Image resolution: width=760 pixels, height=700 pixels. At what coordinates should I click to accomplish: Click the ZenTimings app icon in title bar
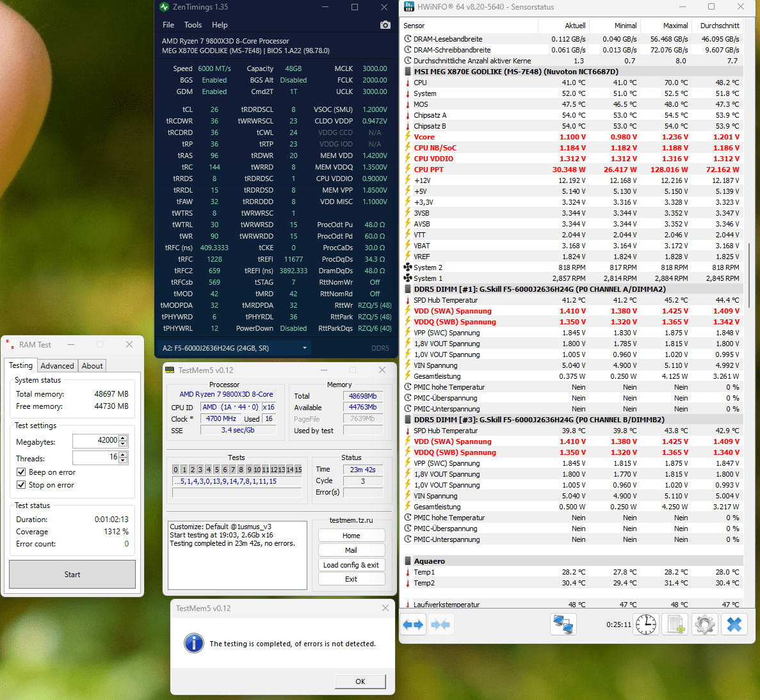165,7
